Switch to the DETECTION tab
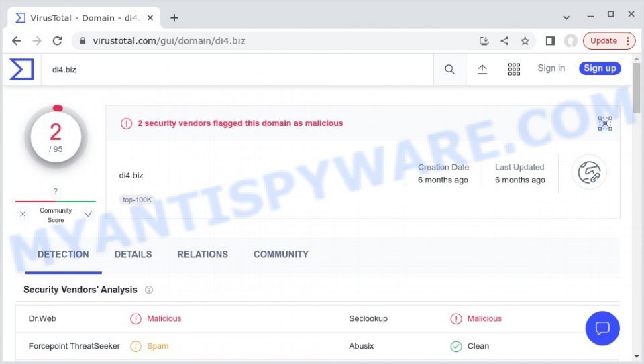This screenshot has height=364, width=644. (x=63, y=255)
